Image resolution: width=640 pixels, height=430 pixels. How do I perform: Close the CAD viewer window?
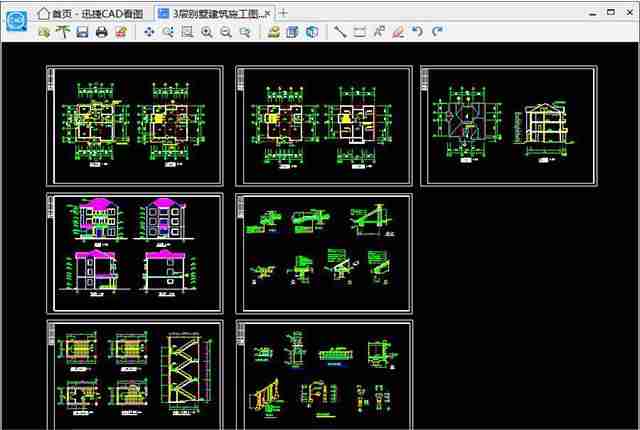(x=629, y=13)
